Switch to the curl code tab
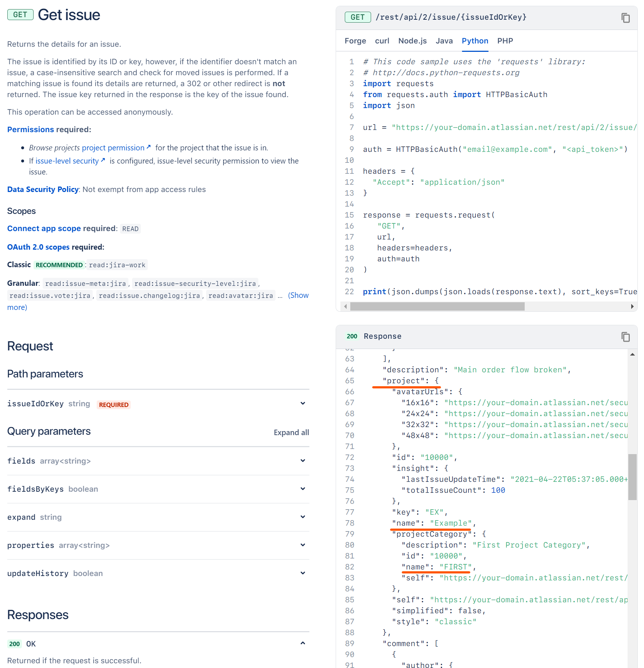This screenshot has width=644, height=668. pyautogui.click(x=382, y=41)
